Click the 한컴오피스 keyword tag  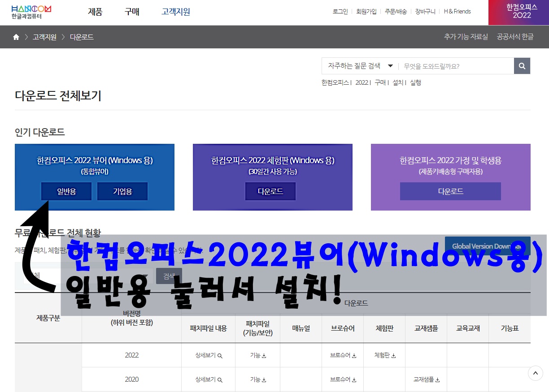coord(335,82)
